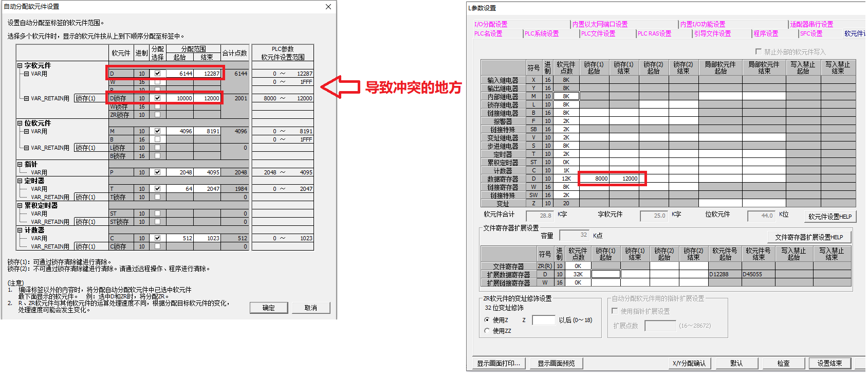The width and height of the screenshot is (868, 373).
Task: Open the PLC RAS设置 tab
Action: 654,34
